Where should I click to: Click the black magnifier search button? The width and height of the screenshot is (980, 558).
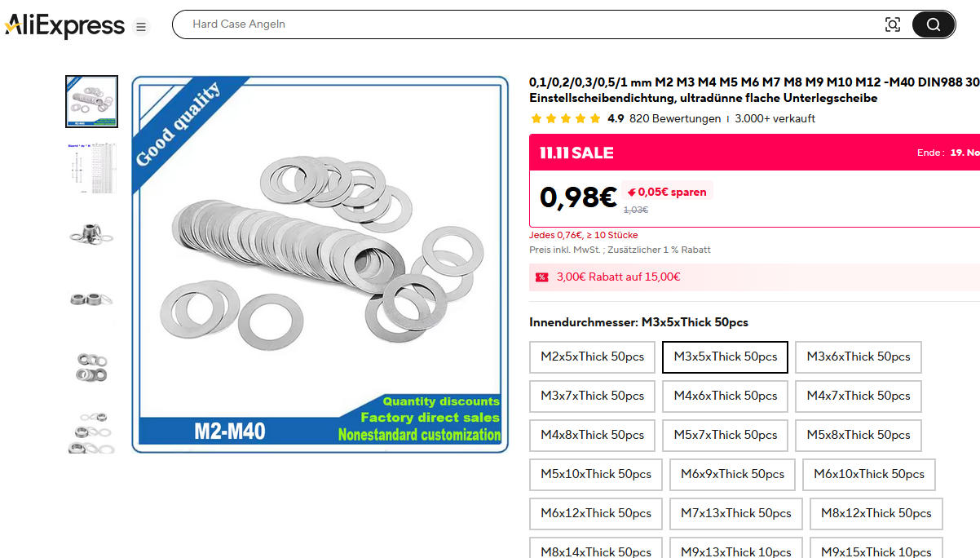[933, 24]
